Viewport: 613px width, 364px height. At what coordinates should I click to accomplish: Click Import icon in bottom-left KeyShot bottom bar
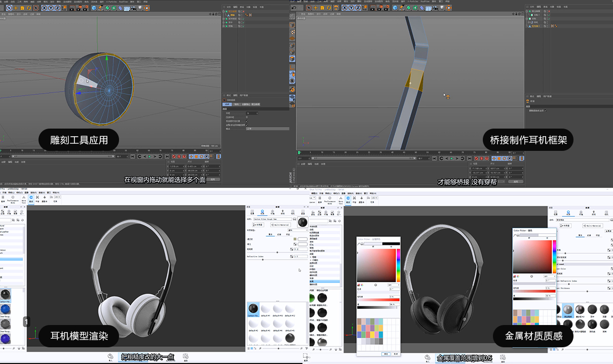tap(110, 357)
